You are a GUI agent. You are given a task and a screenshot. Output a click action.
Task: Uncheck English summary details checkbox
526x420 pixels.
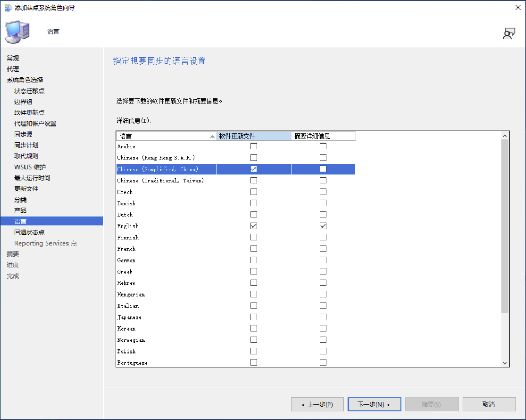point(323,226)
